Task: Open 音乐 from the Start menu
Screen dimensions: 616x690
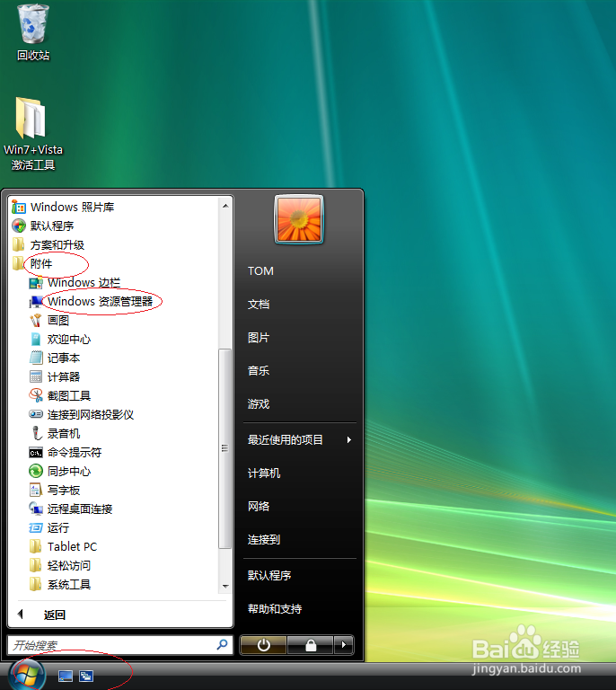Action: click(258, 370)
